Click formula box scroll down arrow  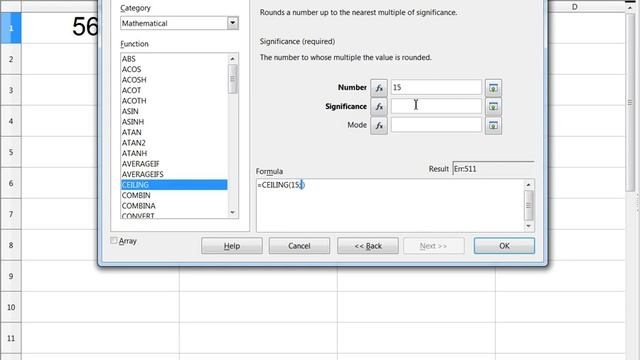coord(529,226)
